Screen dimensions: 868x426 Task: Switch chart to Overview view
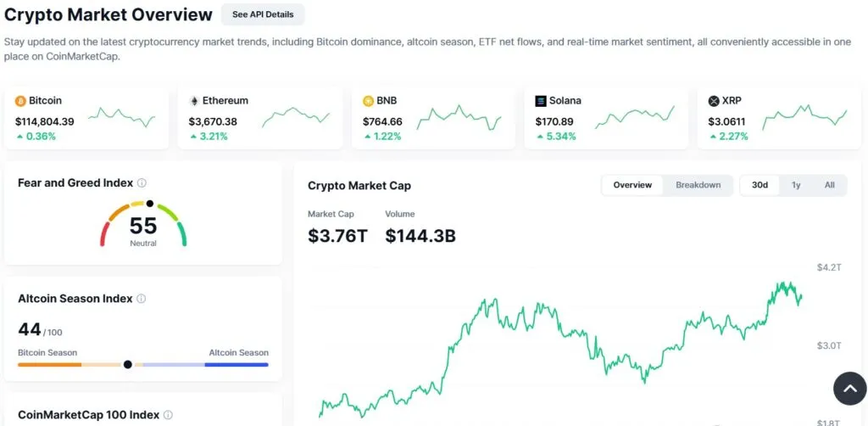pos(632,185)
